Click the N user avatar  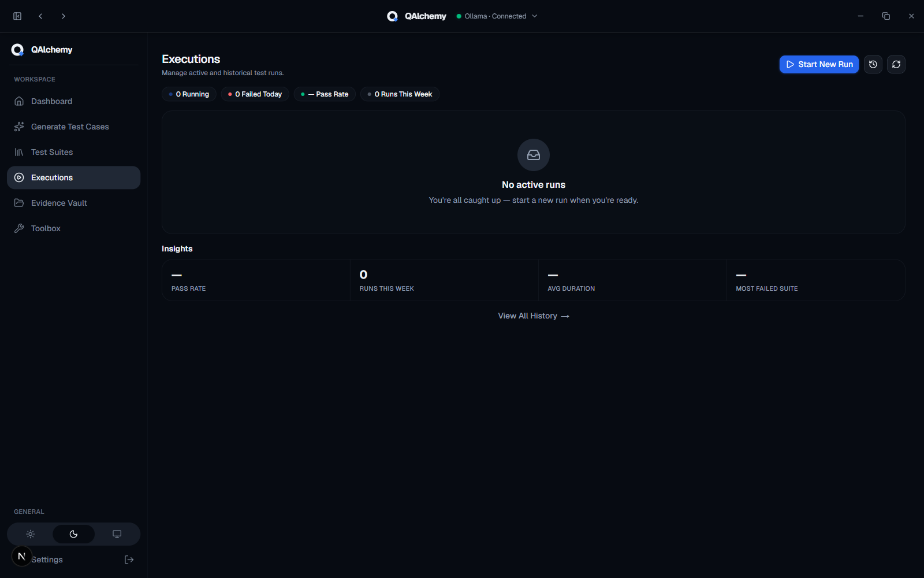[x=21, y=556]
